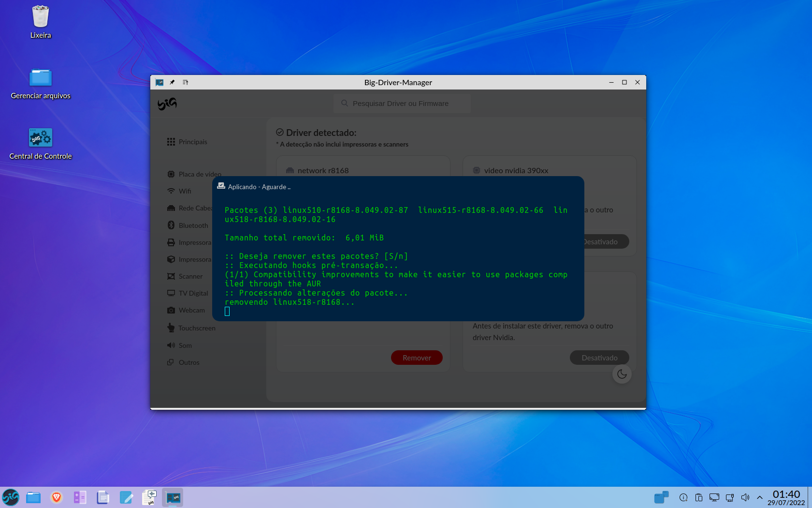This screenshot has width=812, height=508.
Task: Open the calculator app on taskbar
Action: coord(80,497)
